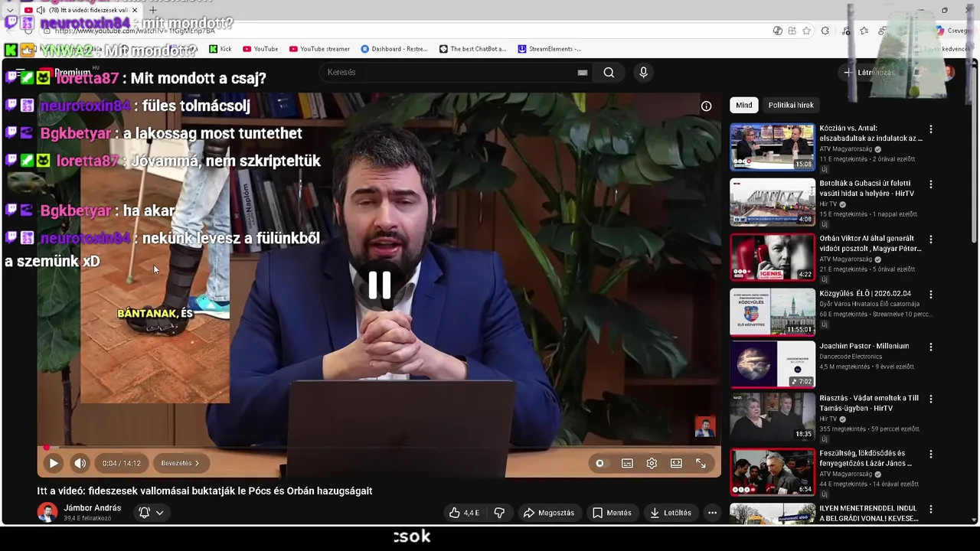Open Létrehozás create button
The image size is (980, 551).
click(x=869, y=73)
